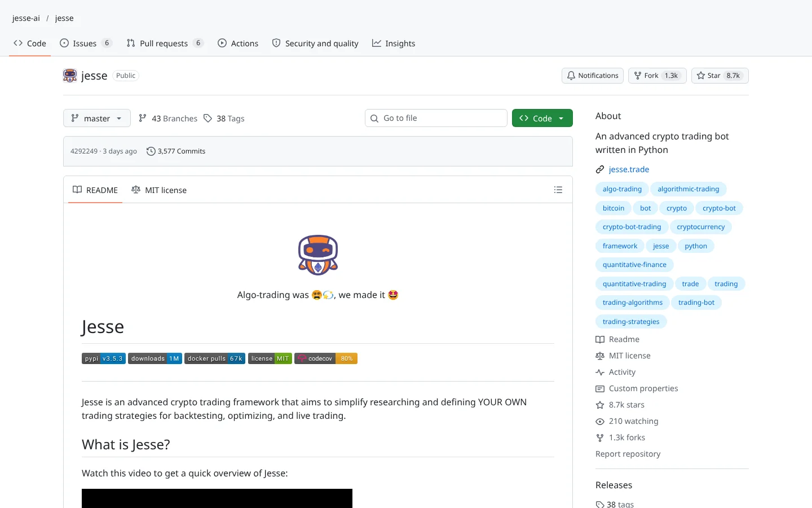Open commit 4292249 link
The image size is (812, 508).
(x=84, y=151)
